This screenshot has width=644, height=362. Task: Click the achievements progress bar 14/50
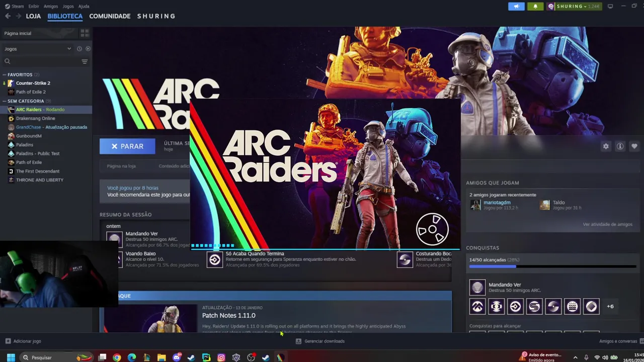[552, 266]
